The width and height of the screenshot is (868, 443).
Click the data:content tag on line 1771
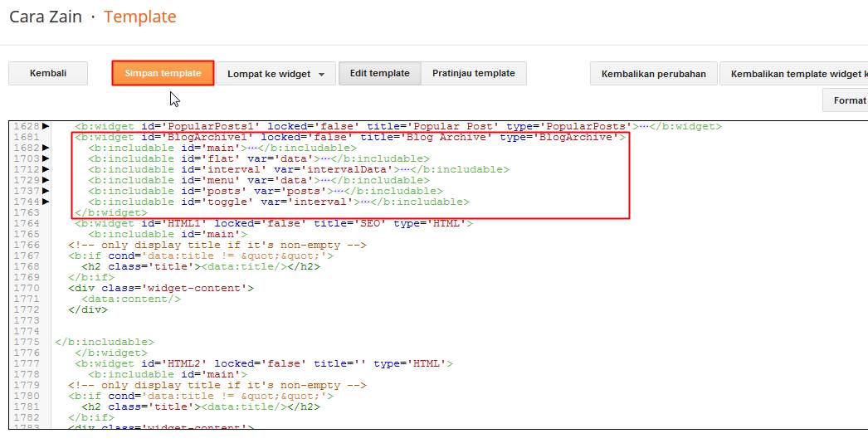point(131,299)
